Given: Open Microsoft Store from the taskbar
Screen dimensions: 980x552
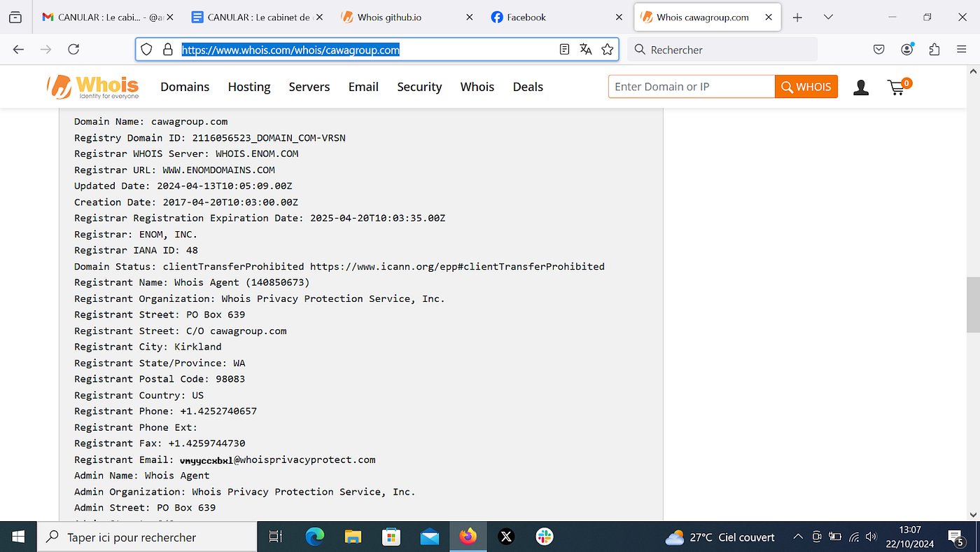Looking at the screenshot, I should (x=391, y=537).
